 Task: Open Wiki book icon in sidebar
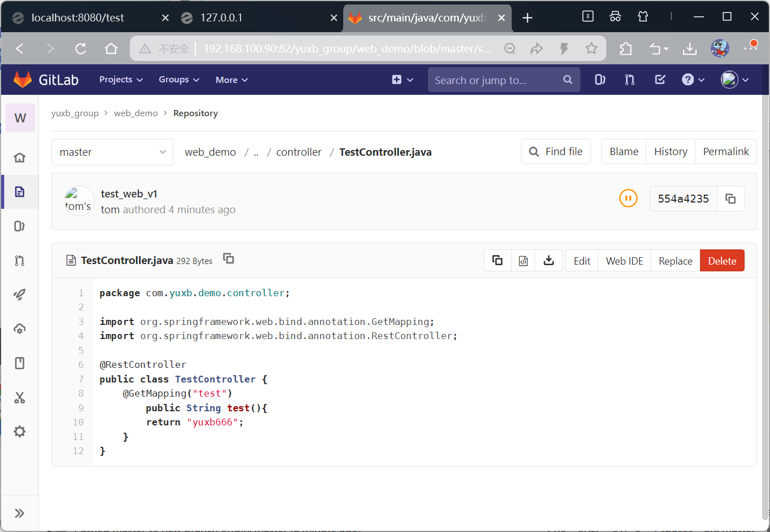(x=20, y=363)
